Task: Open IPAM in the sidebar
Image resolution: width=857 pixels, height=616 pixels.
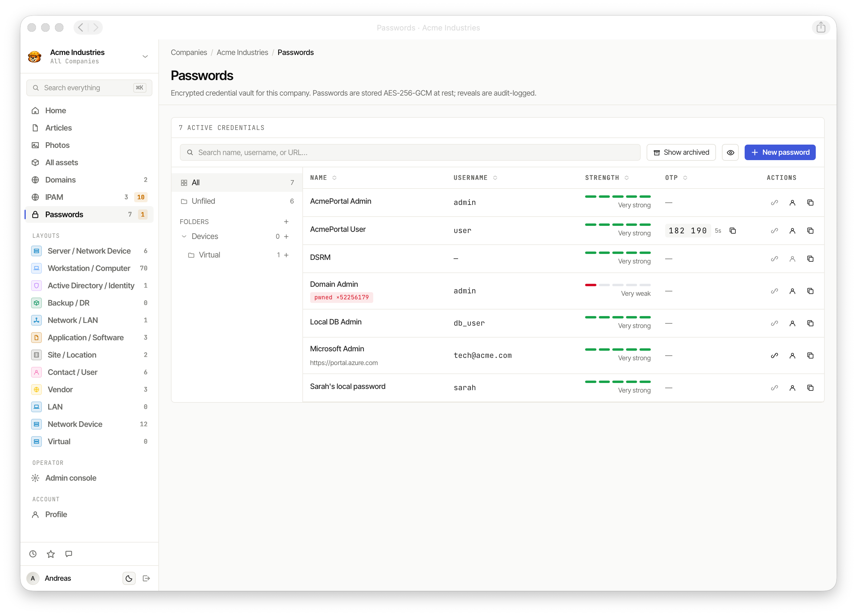Action: click(x=89, y=197)
